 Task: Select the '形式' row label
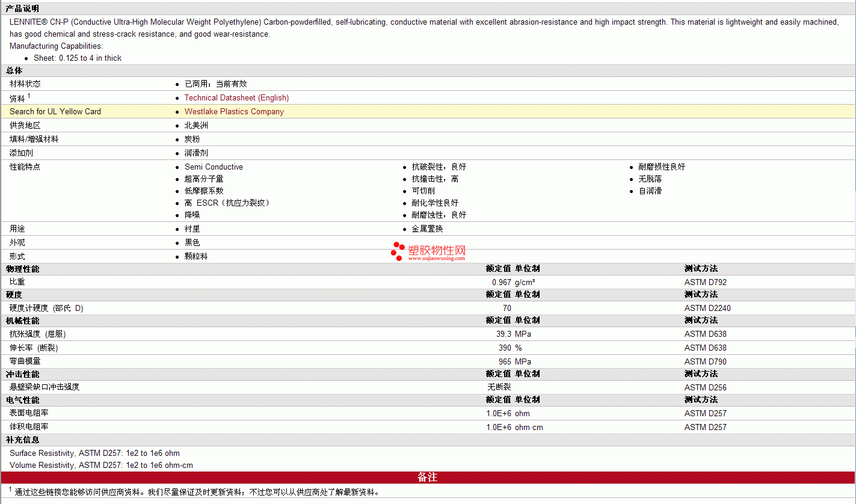pyautogui.click(x=17, y=256)
